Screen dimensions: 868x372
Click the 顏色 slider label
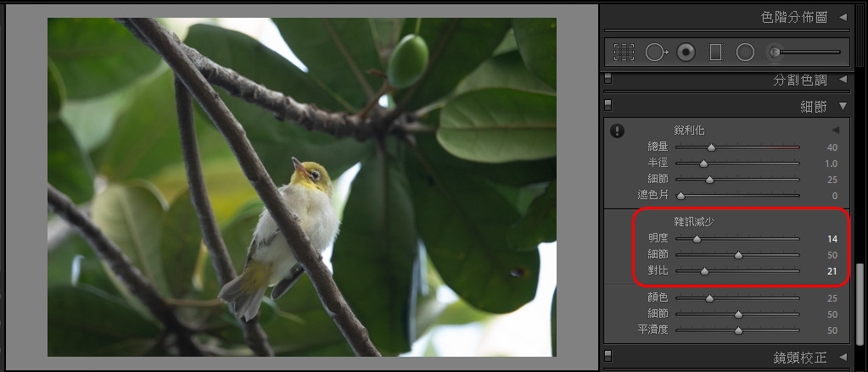coord(658,298)
